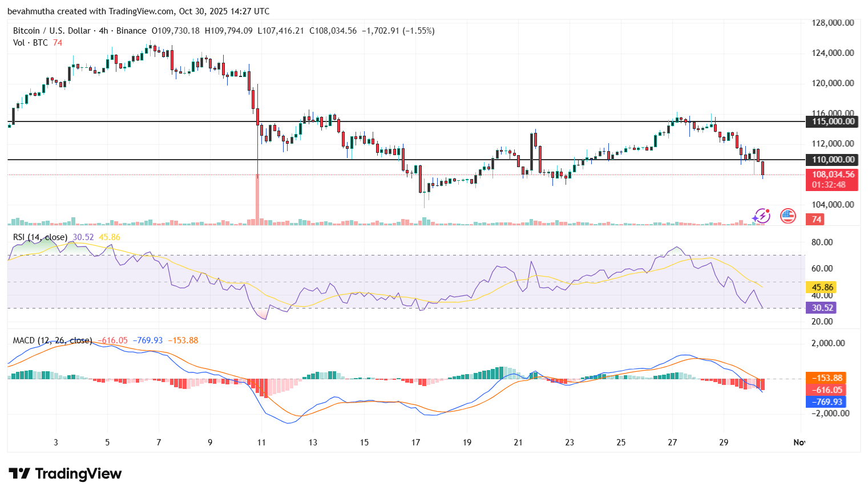Open the MACD (12, 26, close) indicator legend
This screenshot has width=868, height=495.
point(51,340)
